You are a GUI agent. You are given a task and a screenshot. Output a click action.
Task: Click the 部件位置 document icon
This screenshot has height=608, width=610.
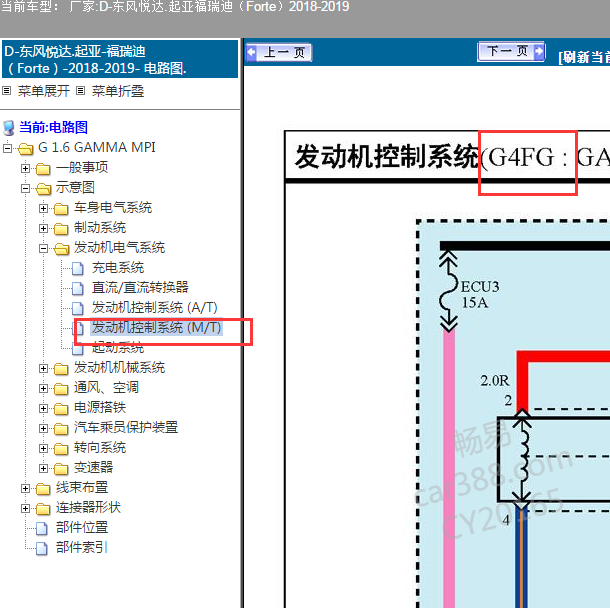click(42, 529)
